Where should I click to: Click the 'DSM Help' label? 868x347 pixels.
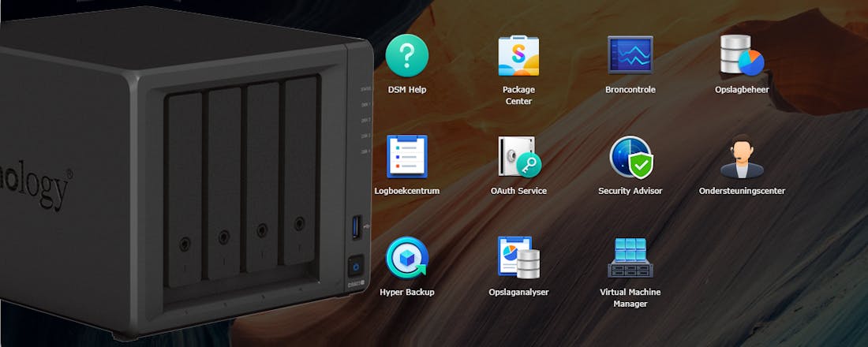tap(407, 89)
